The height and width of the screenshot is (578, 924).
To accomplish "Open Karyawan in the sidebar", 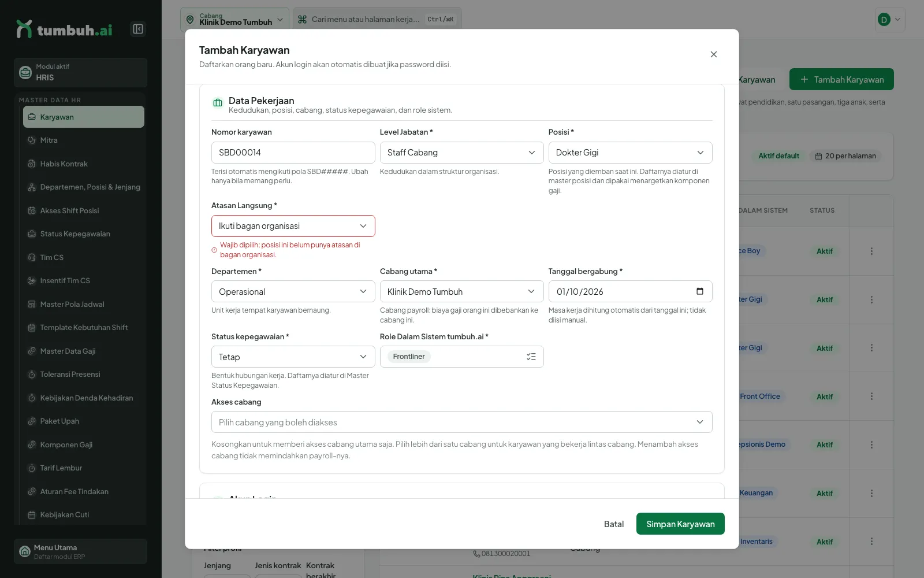I will pos(84,117).
